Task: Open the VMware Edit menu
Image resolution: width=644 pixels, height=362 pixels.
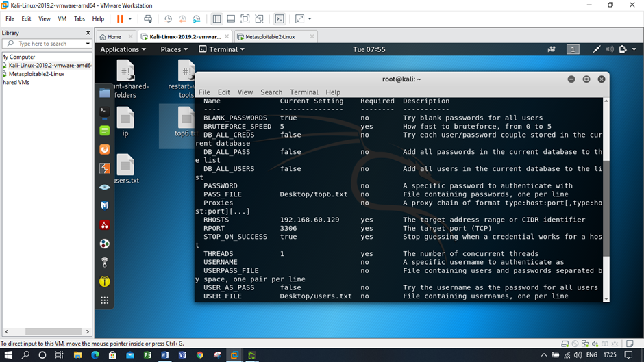Action: (x=26, y=19)
